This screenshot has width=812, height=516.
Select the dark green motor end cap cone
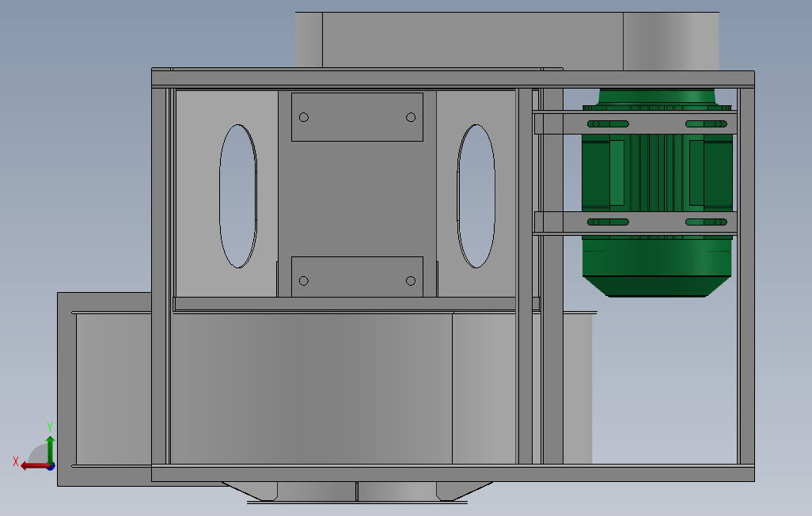click(x=657, y=286)
